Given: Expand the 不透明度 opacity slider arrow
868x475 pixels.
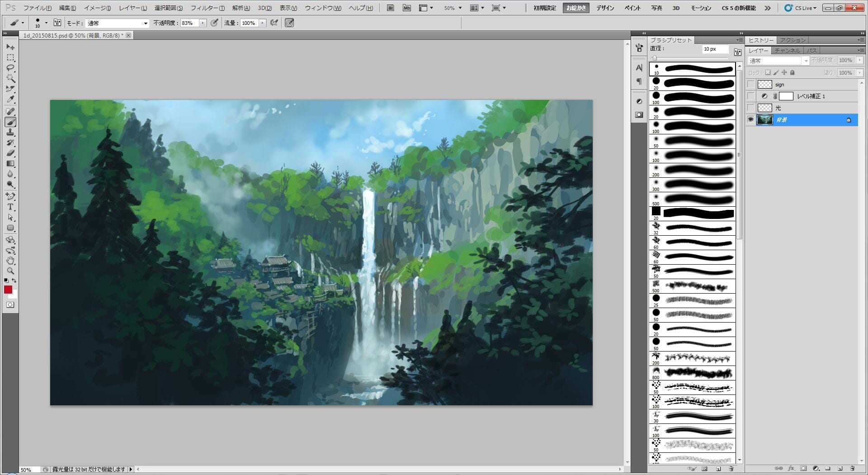Looking at the screenshot, I should (x=203, y=23).
